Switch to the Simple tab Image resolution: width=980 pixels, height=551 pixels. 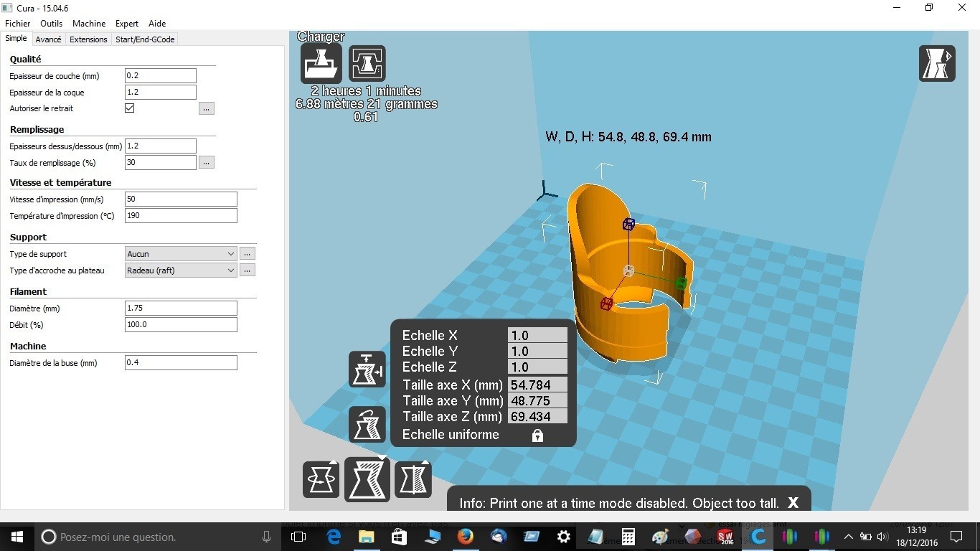tap(16, 39)
